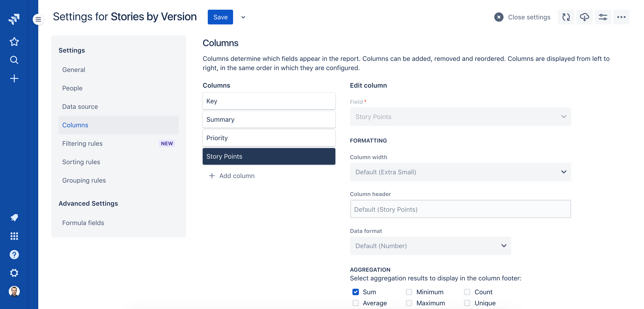The image size is (644, 309).
Task: Open the app switcher grid icon
Action: 14,236
